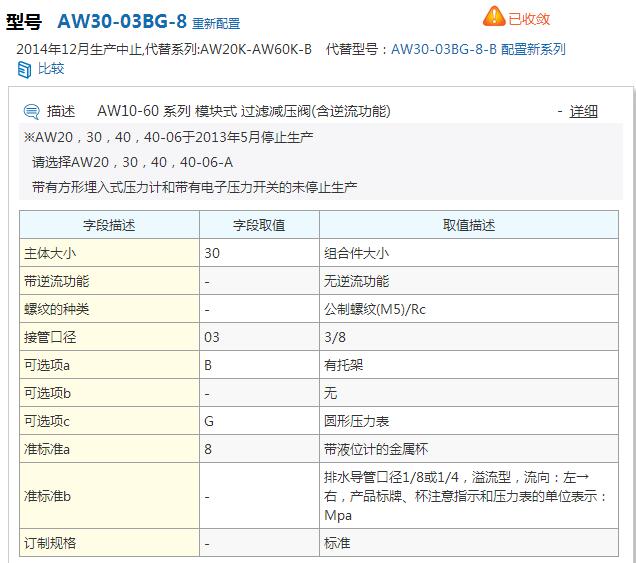Image resolution: width=636 pixels, height=563 pixels.
Task: Click the 字段取值 column header
Action: 259,225
